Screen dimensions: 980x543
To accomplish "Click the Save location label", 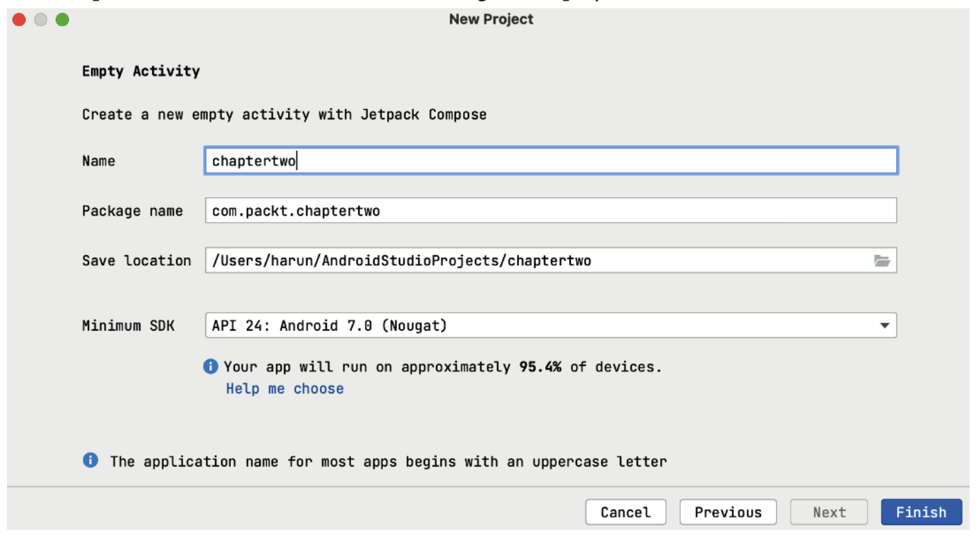I will pyautogui.click(x=137, y=260).
